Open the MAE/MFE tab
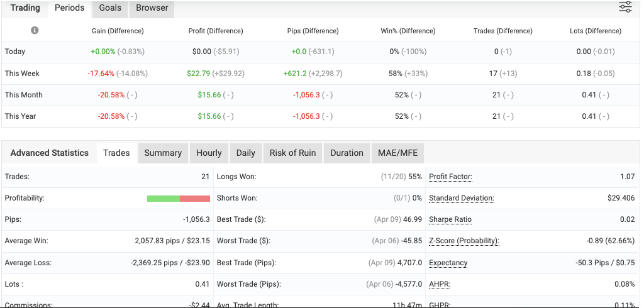 click(x=397, y=153)
